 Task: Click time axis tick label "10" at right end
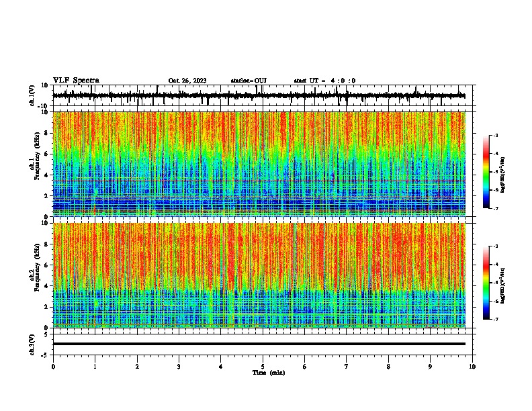point(472,367)
